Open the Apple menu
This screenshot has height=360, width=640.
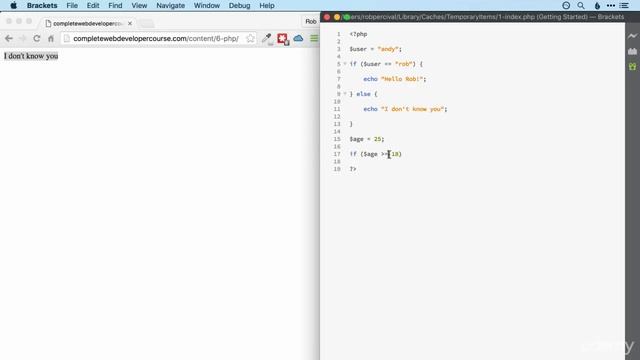coord(13,5)
